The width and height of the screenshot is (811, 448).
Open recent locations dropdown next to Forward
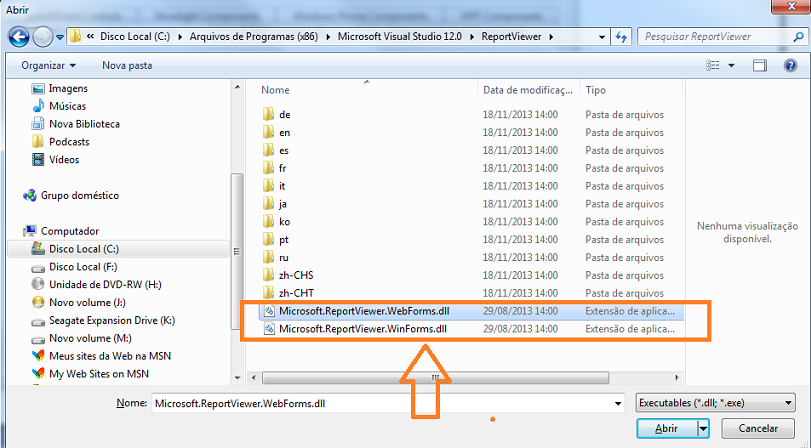(x=59, y=37)
